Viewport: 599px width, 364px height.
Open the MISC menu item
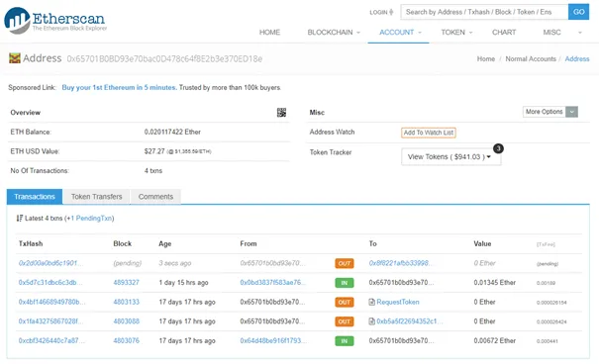coord(552,33)
